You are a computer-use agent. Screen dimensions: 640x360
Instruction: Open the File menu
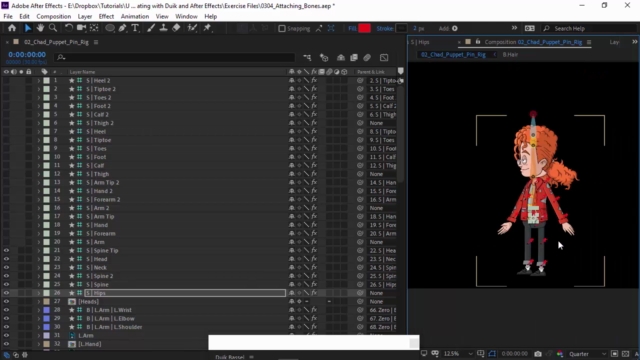pyautogui.click(x=8, y=16)
